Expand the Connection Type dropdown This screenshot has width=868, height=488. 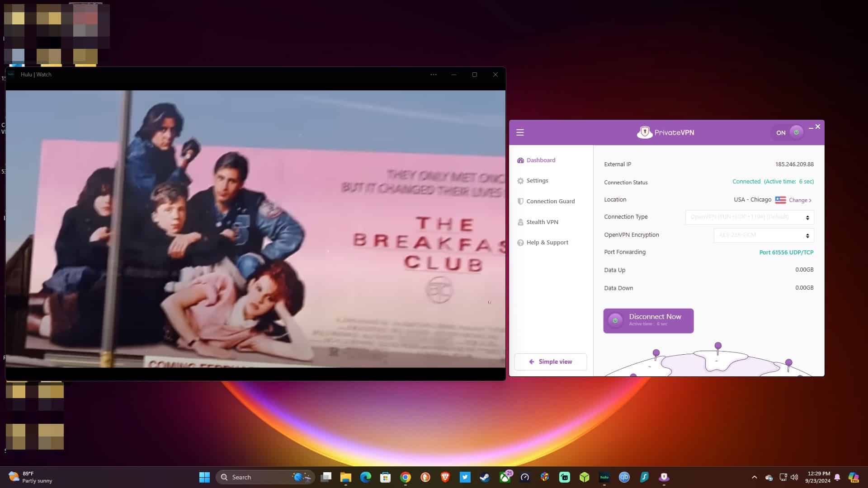pos(750,217)
